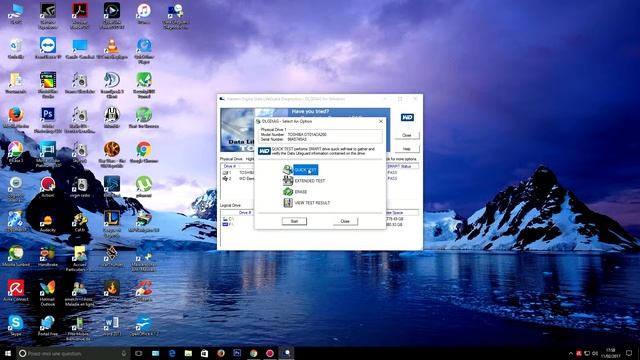Click the Close button in the main Data Lifeguard window

pos(407,135)
